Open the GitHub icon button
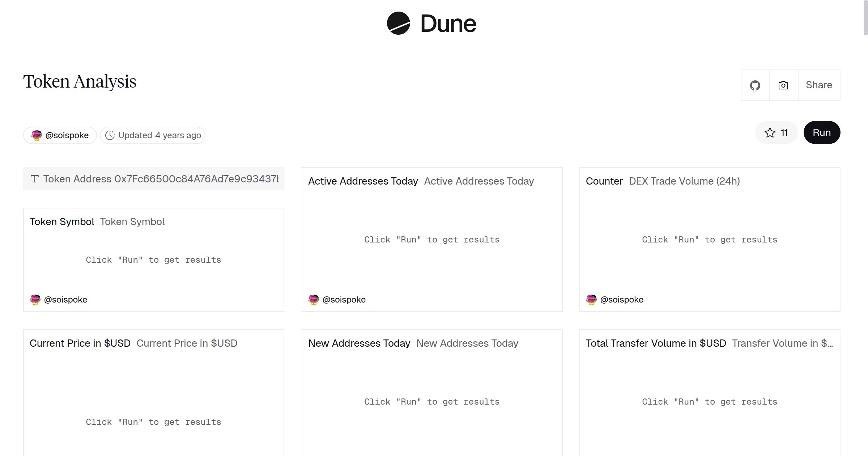Viewport: 868px width, 456px height. pyautogui.click(x=755, y=85)
